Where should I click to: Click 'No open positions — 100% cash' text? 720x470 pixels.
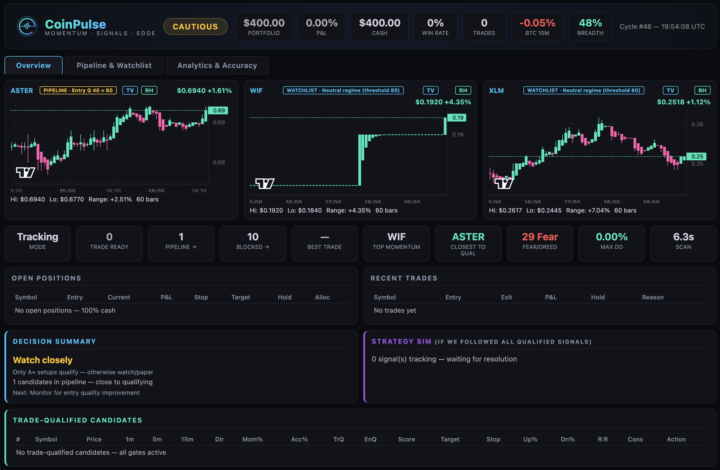[65, 310]
